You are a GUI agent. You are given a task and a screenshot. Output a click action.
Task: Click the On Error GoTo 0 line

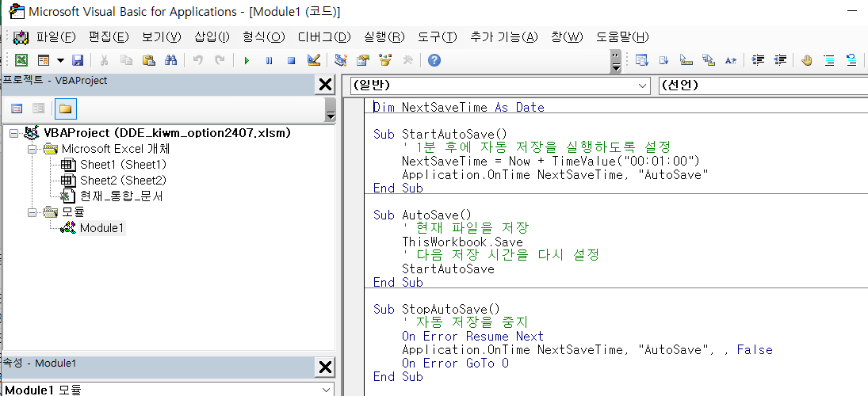455,364
